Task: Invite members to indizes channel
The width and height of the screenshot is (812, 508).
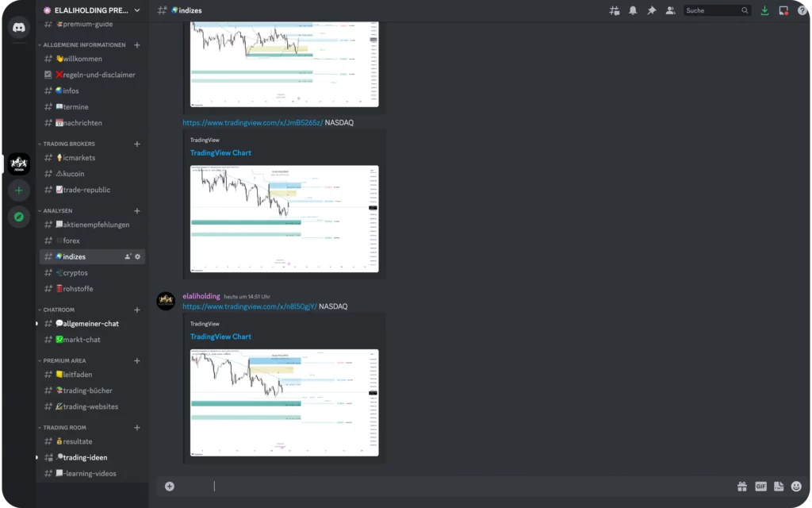Action: (x=128, y=256)
